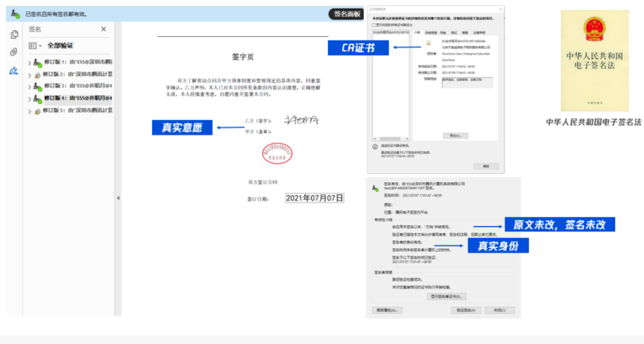Expand the 修订版 5 signature entry
The image size is (644, 344).
[x=29, y=111]
